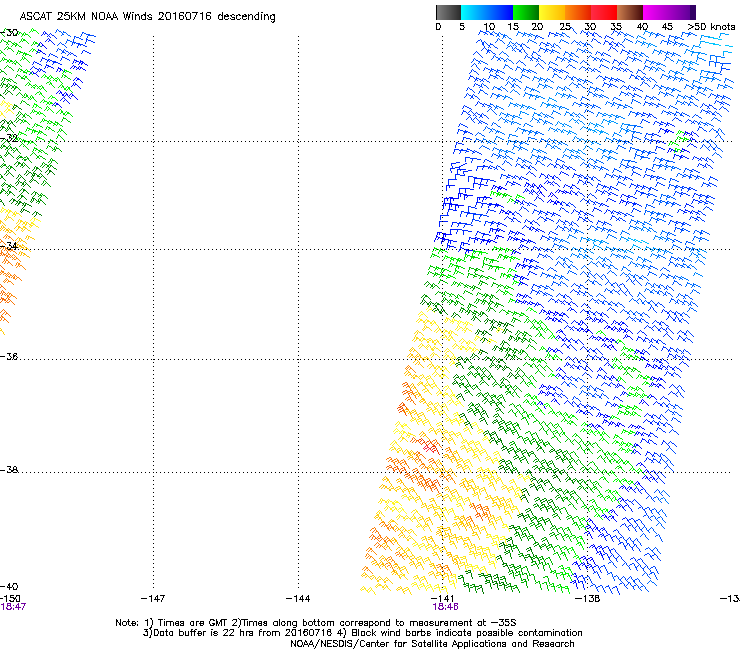The image size is (740, 650).
Task: Click the yellow 20-25 knots legend swatch
Action: pos(552,12)
